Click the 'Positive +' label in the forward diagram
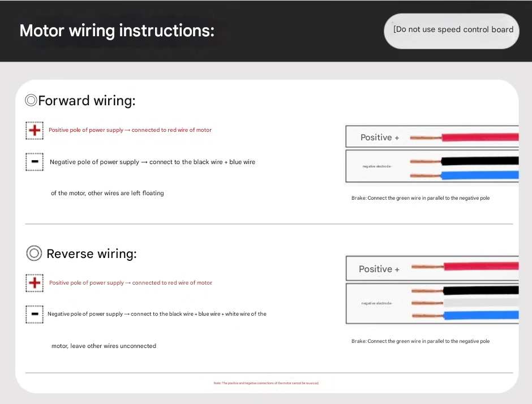 [380, 137]
